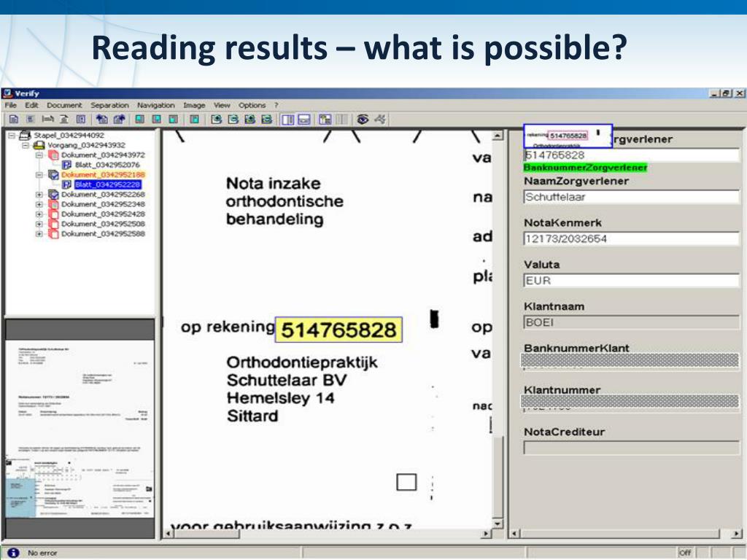
Task: Click the tools icon at toolbar's right end
Action: 380,119
